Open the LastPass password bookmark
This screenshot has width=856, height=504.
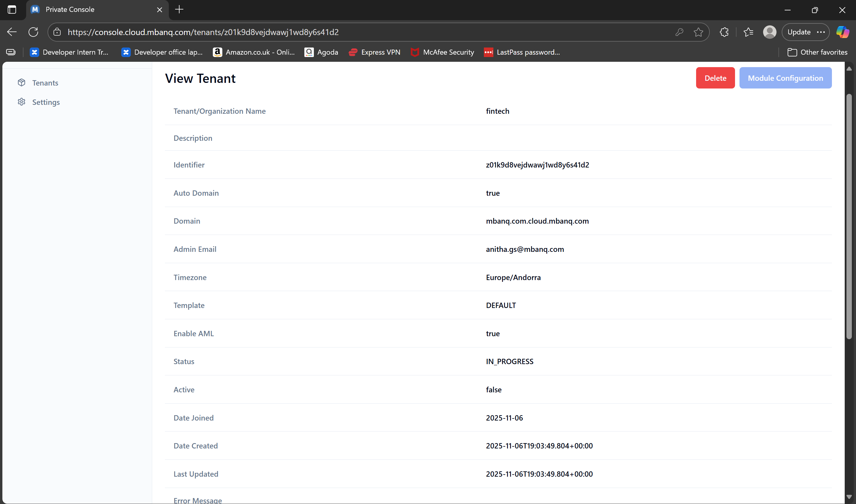[522, 52]
